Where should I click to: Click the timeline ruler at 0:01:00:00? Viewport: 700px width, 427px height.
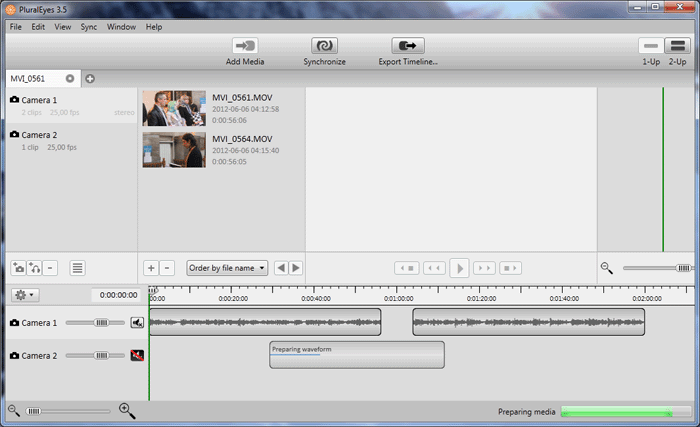(x=398, y=298)
